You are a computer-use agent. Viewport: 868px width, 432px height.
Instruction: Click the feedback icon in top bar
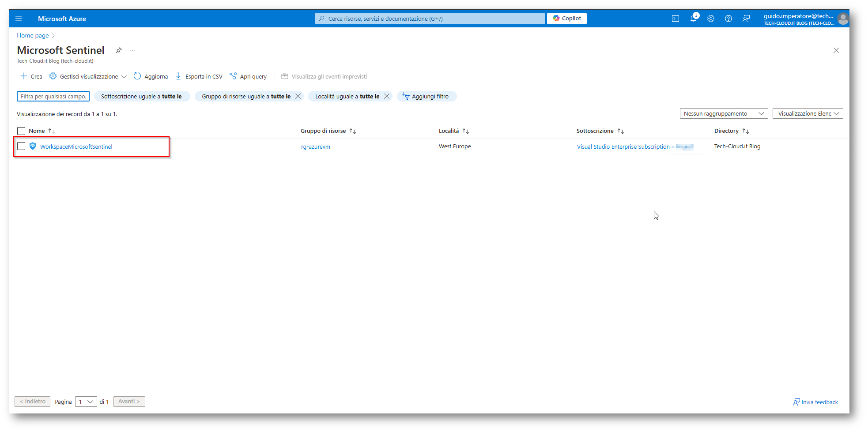point(746,19)
